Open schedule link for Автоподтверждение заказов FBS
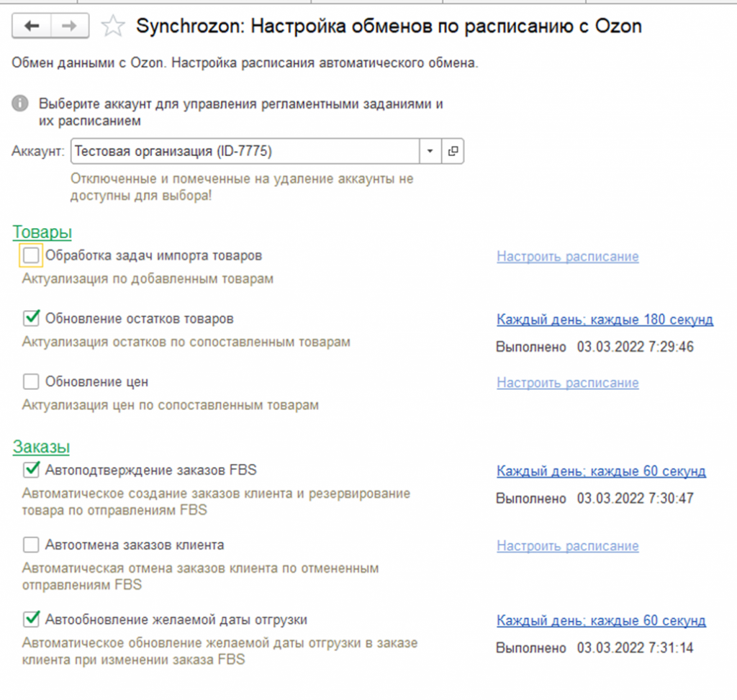The width and height of the screenshot is (737, 700). coord(601,471)
